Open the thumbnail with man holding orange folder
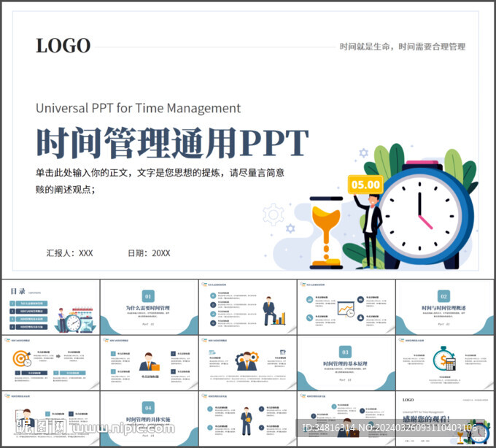 coord(150,363)
